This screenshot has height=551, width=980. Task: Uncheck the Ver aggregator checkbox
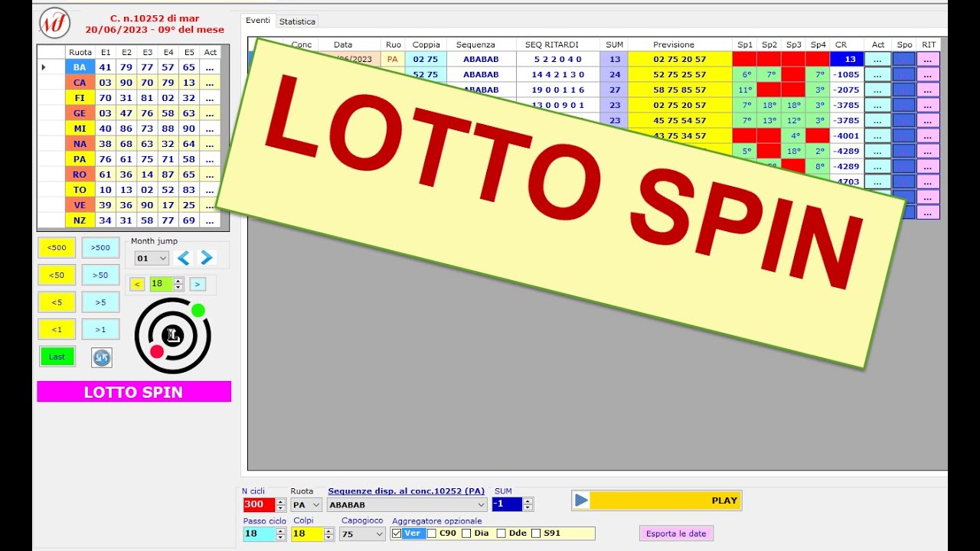(397, 533)
